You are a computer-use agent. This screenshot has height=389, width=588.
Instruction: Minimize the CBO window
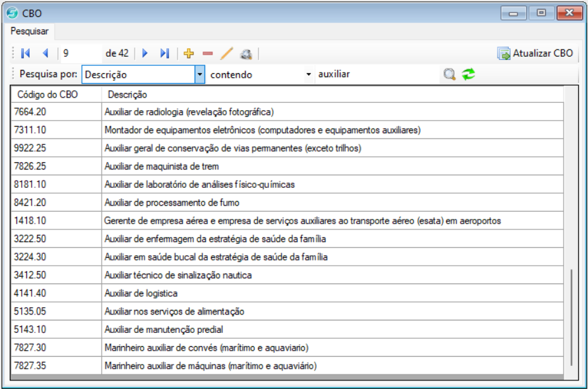(513, 13)
